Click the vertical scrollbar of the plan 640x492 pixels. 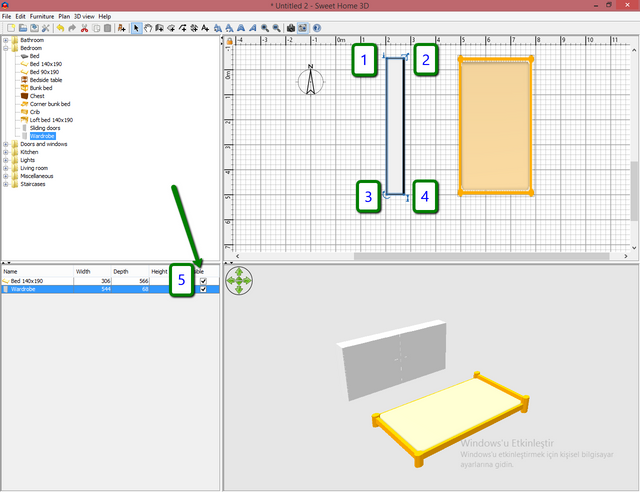pos(634,191)
